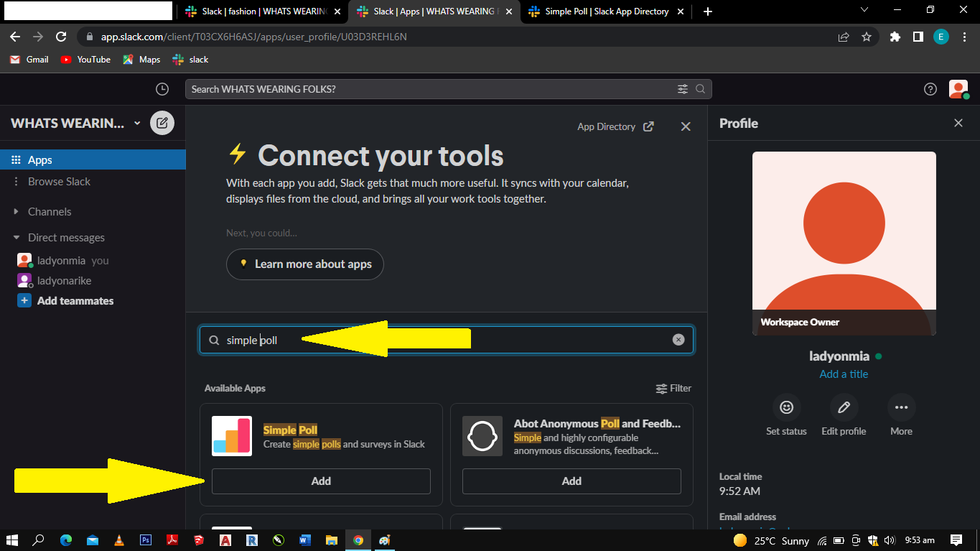Click the Add a title link
The height and width of the screenshot is (551, 980).
click(844, 374)
